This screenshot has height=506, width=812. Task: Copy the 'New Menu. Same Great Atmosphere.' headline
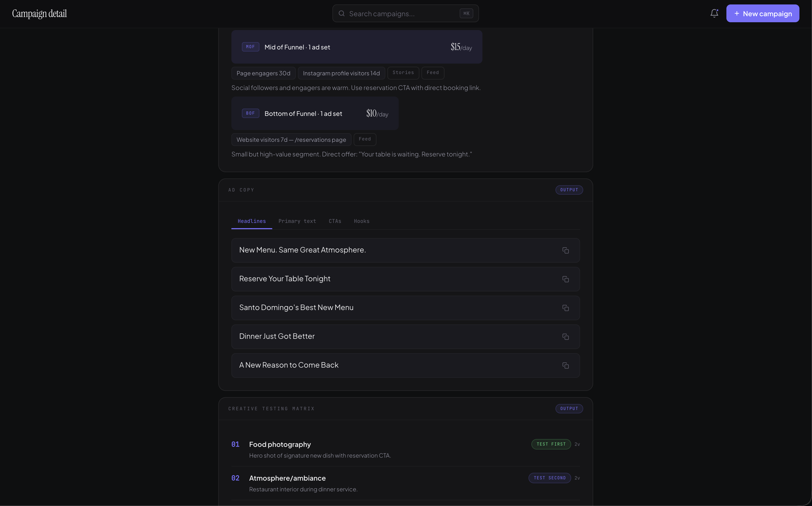(565, 250)
